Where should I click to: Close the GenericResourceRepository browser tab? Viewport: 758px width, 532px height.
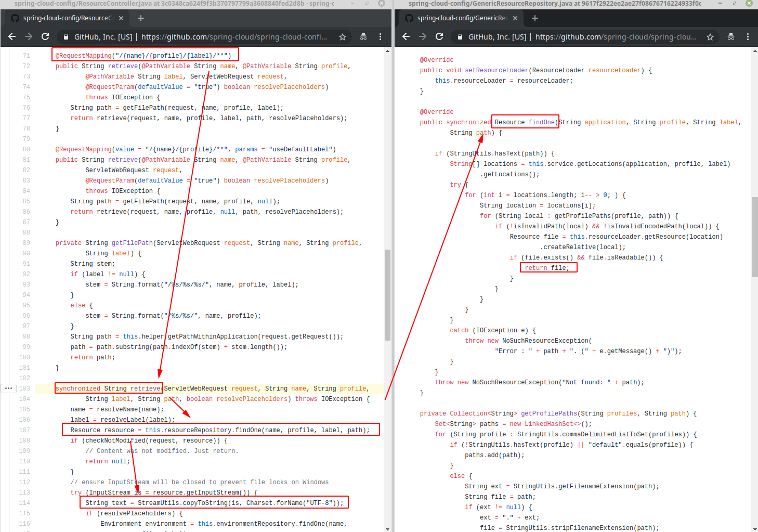(515, 18)
